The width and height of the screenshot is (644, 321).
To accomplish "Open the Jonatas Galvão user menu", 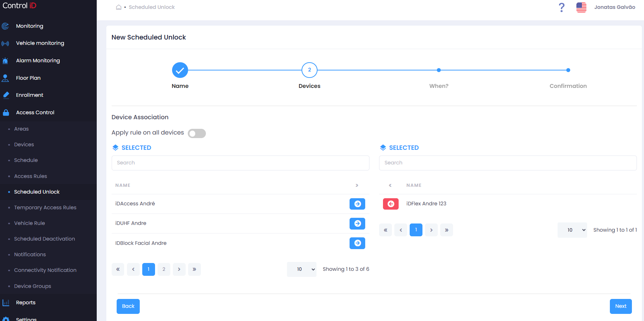I will click(614, 7).
